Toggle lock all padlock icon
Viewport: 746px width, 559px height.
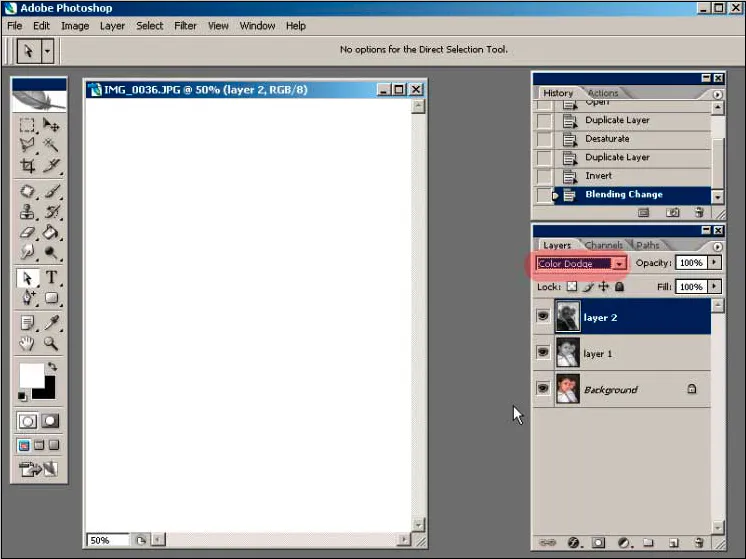click(619, 286)
